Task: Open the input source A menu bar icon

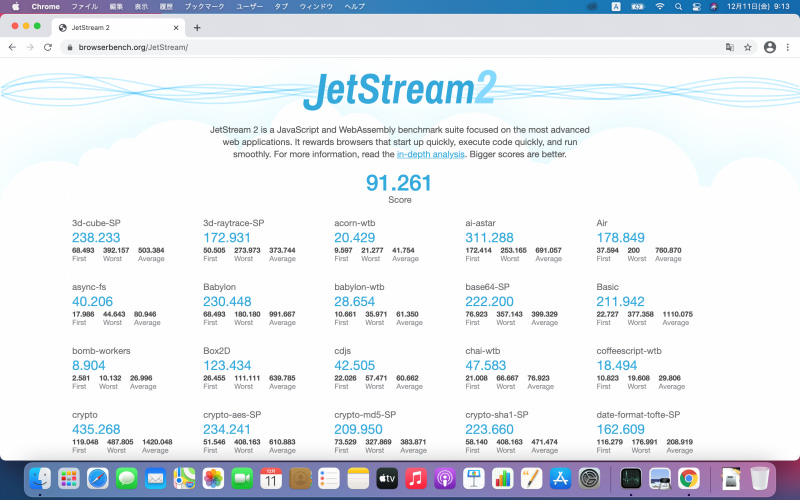Action: coord(616,7)
